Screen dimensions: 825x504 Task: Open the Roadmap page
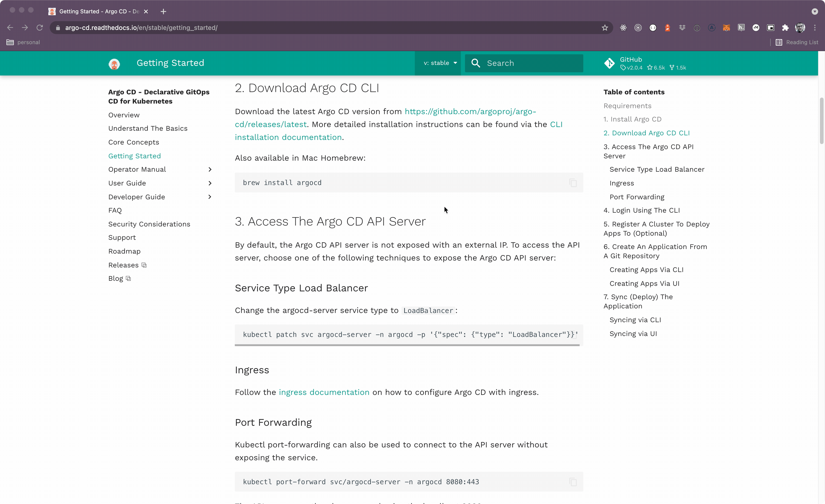(x=124, y=251)
